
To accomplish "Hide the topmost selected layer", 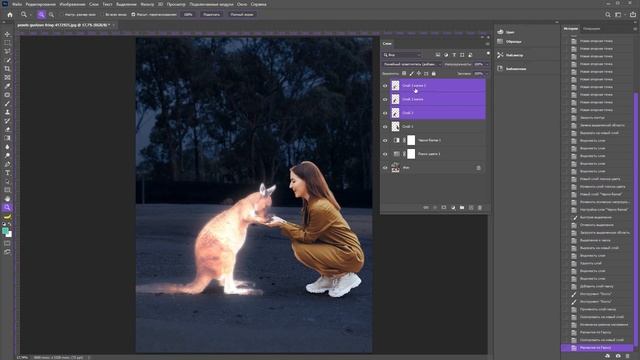I will click(385, 86).
